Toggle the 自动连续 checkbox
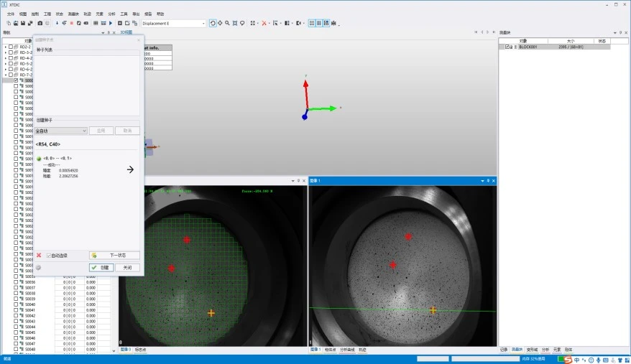Viewport: 631px width, 364px height. pos(49,256)
